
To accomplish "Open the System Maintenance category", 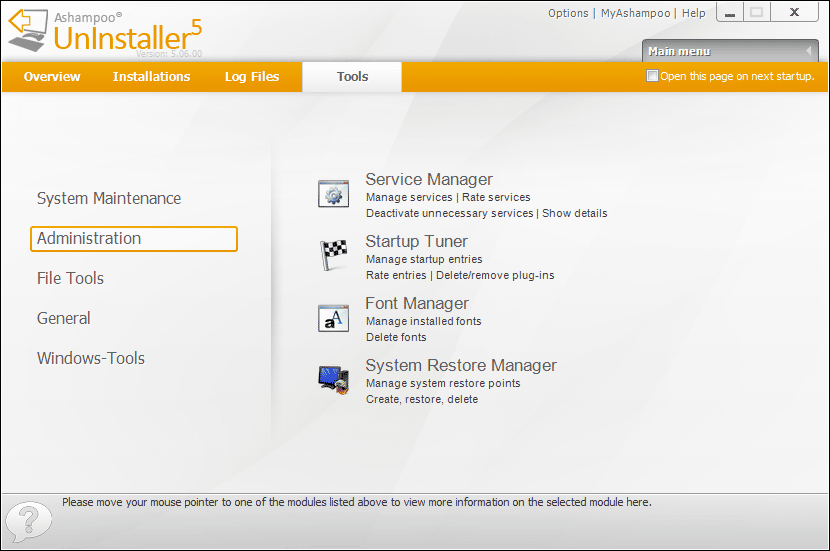I will [x=109, y=198].
